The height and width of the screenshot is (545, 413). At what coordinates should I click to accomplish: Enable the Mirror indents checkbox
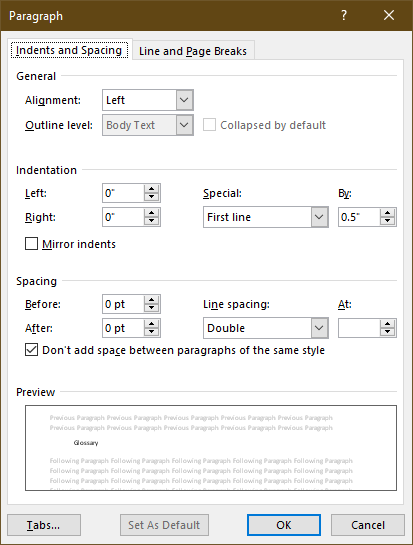click(x=31, y=244)
